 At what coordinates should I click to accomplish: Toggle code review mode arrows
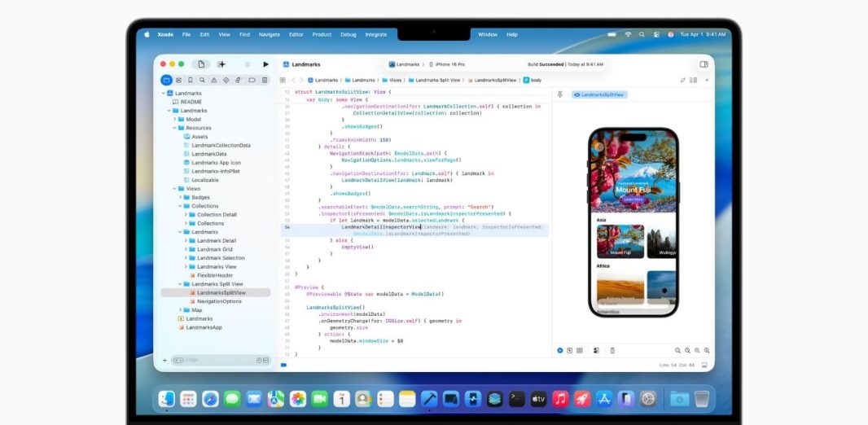click(x=683, y=81)
